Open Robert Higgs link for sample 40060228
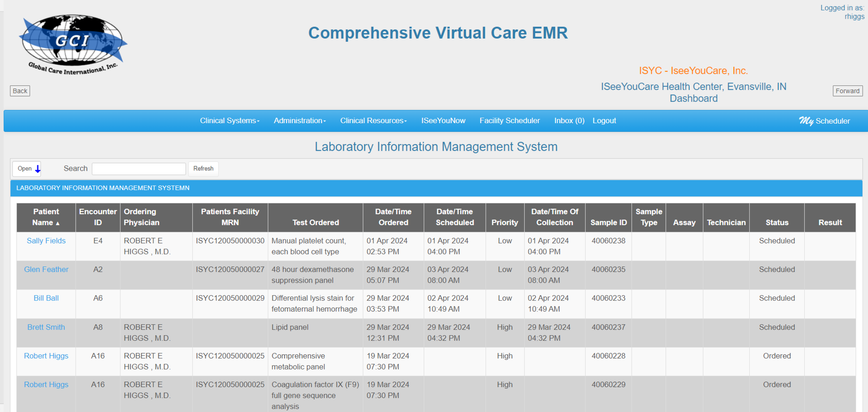 pos(46,356)
